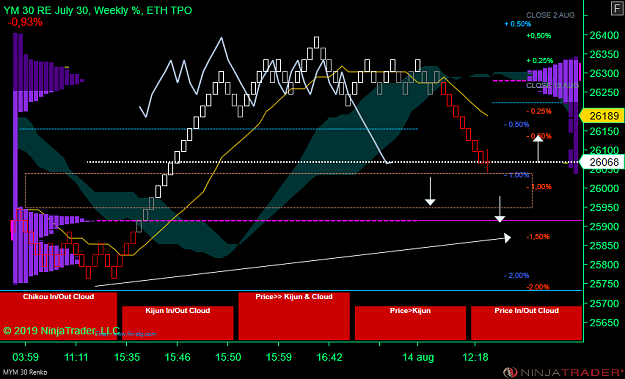
Task: Select the white 26068 price marker
Action: [601, 162]
